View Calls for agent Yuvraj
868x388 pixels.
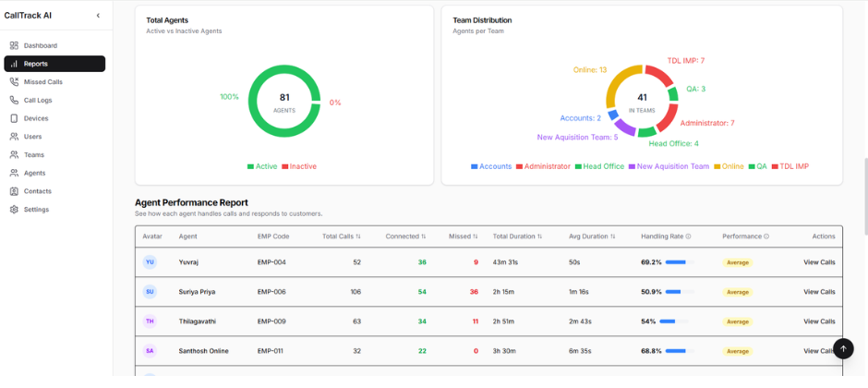[x=819, y=262]
